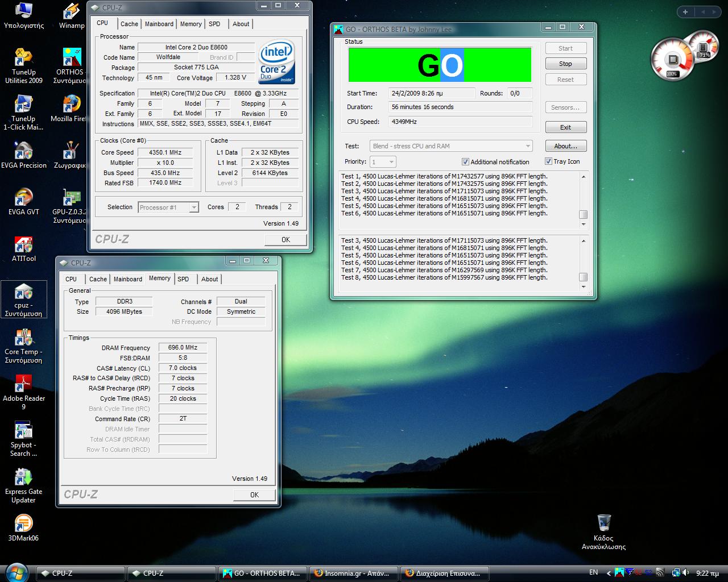Open the ORTHOS Test type dropdown
The height and width of the screenshot is (582, 728).
coord(451,146)
